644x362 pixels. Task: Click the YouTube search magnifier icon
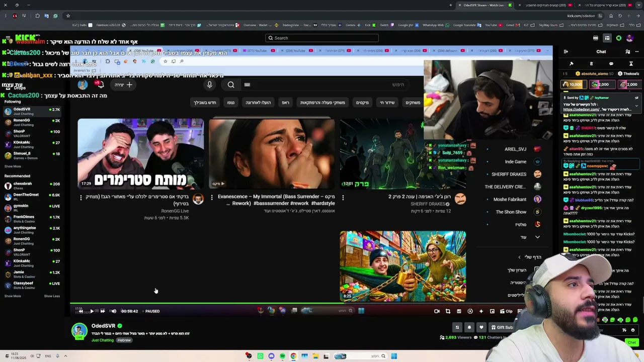(x=231, y=84)
